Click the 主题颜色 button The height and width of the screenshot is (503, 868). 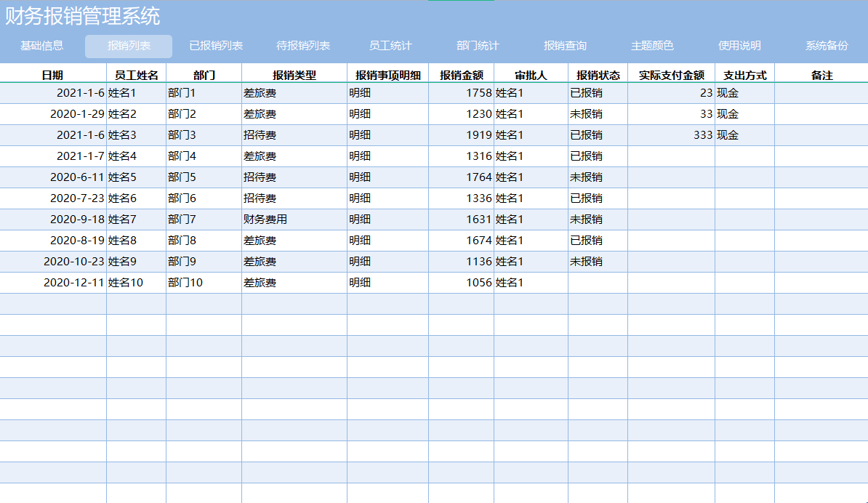652,46
